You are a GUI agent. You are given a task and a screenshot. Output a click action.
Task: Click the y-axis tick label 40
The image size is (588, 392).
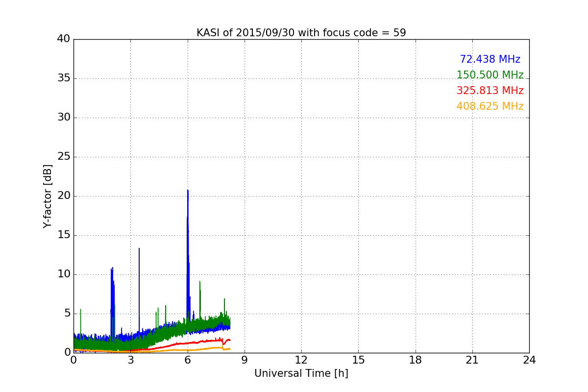pos(64,39)
